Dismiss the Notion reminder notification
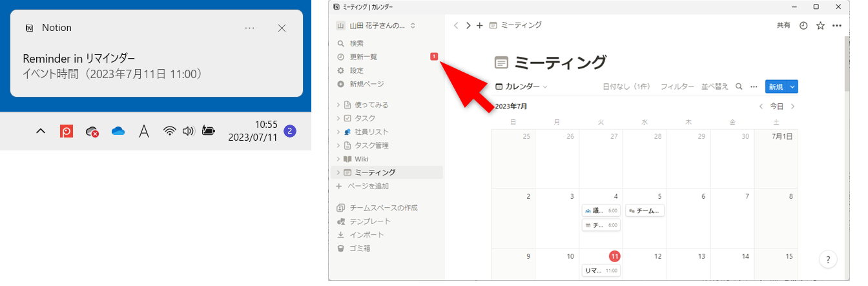Screen dimensions: 868x286 tap(282, 28)
